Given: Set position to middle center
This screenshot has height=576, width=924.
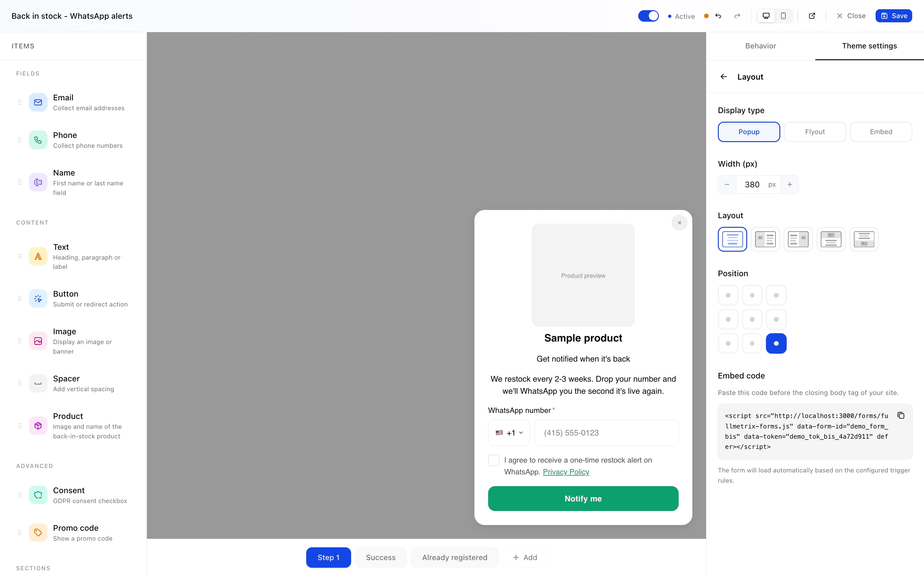Looking at the screenshot, I should click(752, 319).
